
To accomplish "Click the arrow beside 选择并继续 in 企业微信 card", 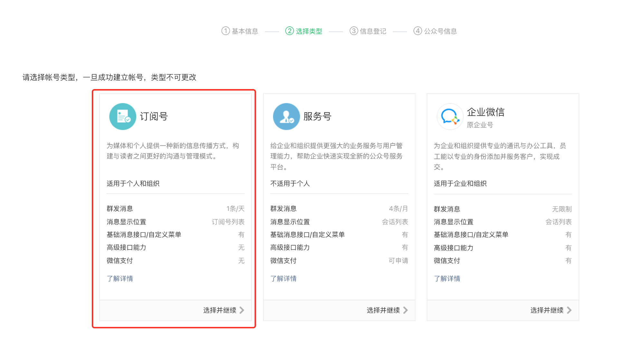I will point(569,310).
